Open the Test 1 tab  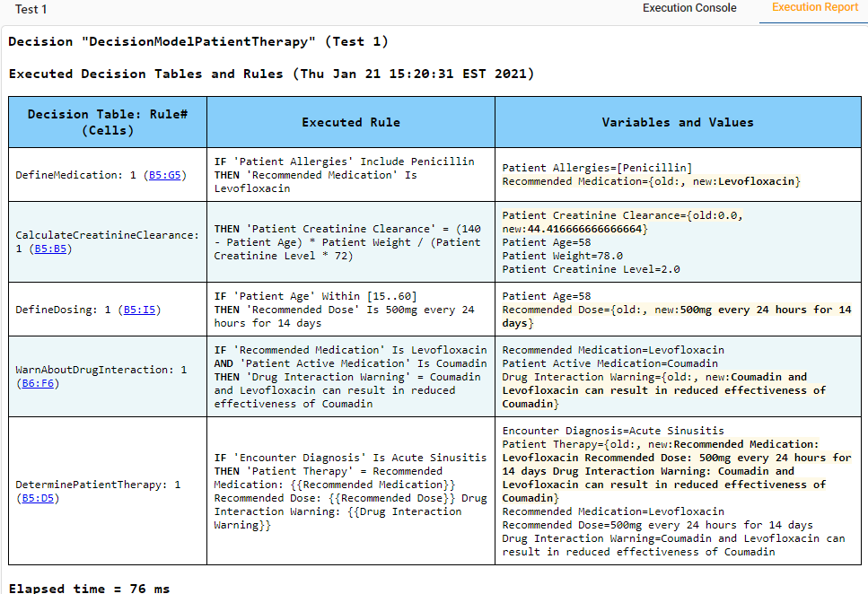point(31,9)
